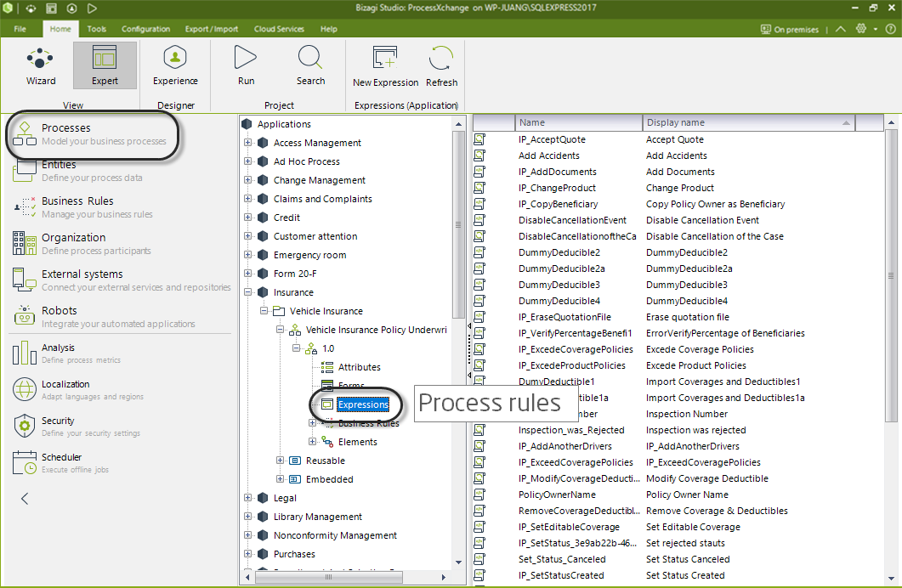Collapse the 1.0 version node
The image size is (902, 588).
[296, 348]
